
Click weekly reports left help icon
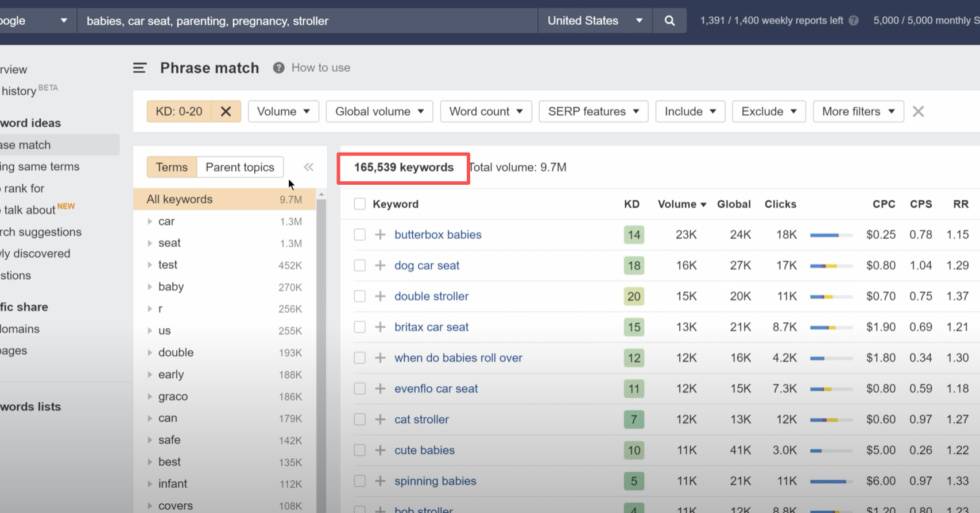point(854,21)
